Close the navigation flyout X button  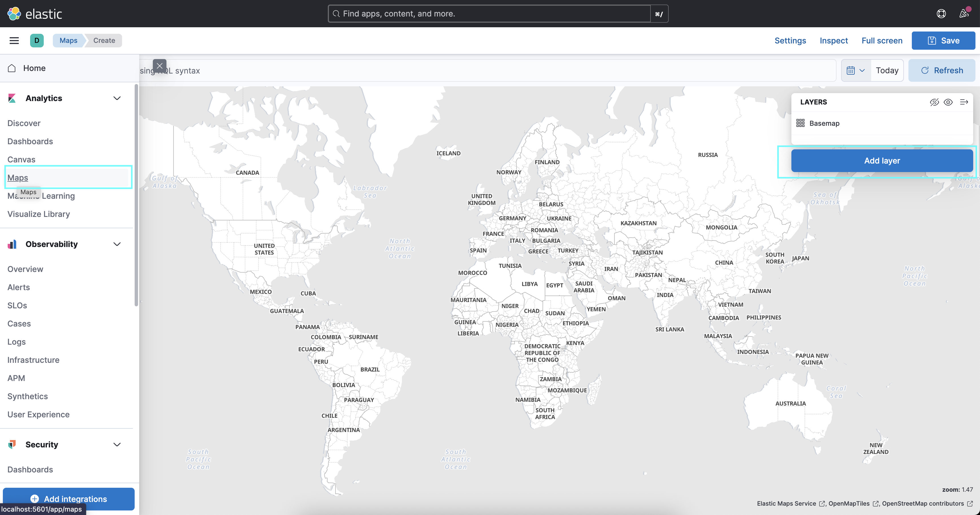click(159, 66)
